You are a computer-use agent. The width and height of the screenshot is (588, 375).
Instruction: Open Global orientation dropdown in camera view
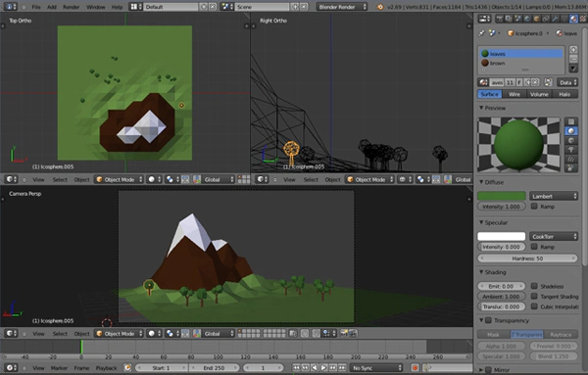pyautogui.click(x=219, y=334)
